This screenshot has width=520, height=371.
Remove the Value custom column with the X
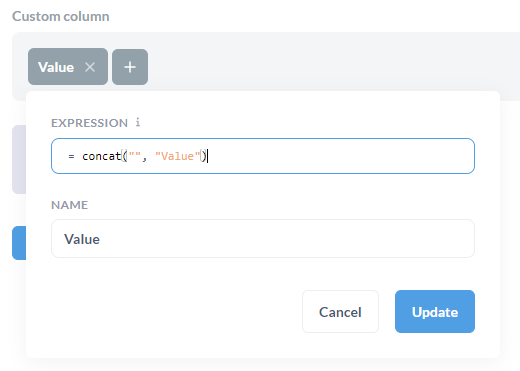coord(90,67)
